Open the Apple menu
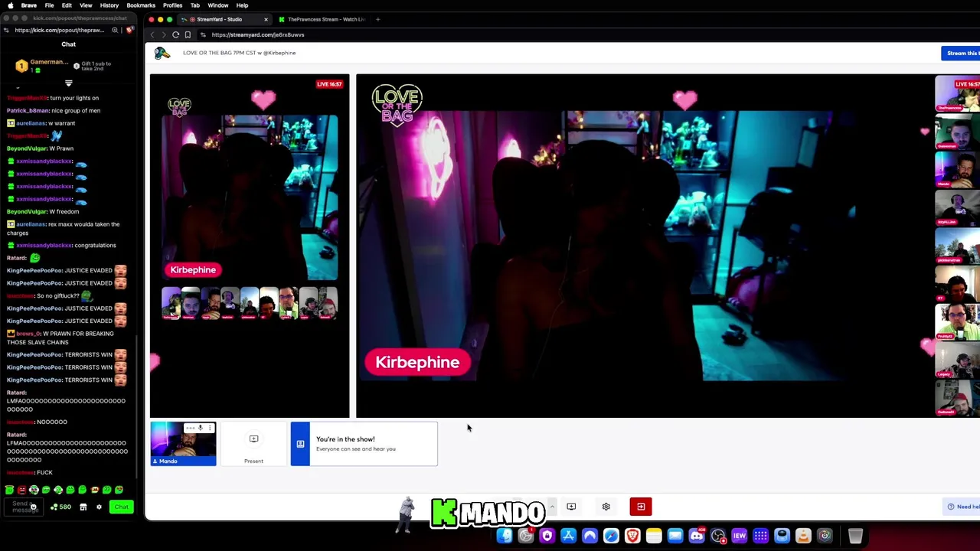The image size is (980, 551). 10,5
